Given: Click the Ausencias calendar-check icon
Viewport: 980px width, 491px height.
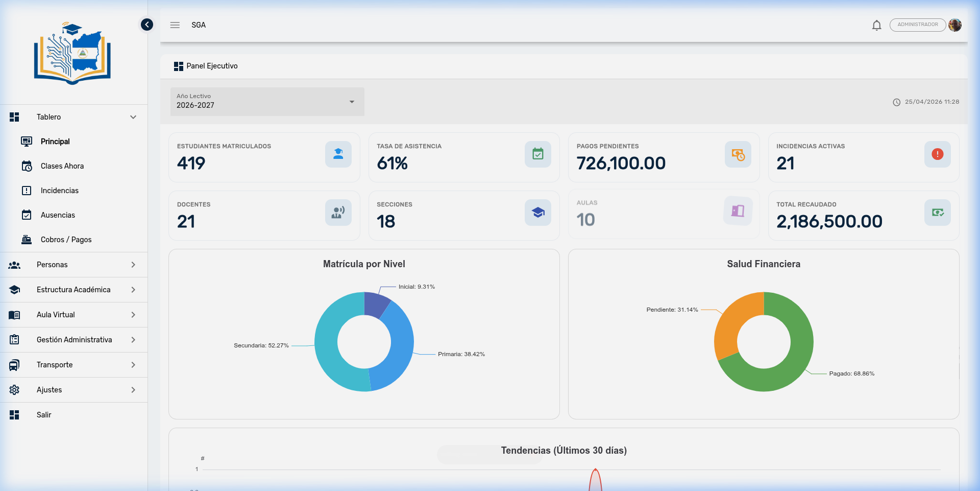Looking at the screenshot, I should [27, 215].
